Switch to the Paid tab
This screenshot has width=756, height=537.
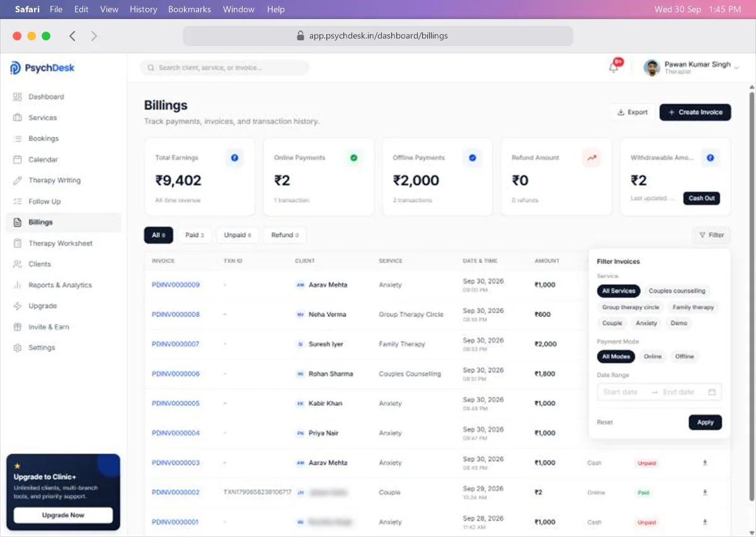195,235
